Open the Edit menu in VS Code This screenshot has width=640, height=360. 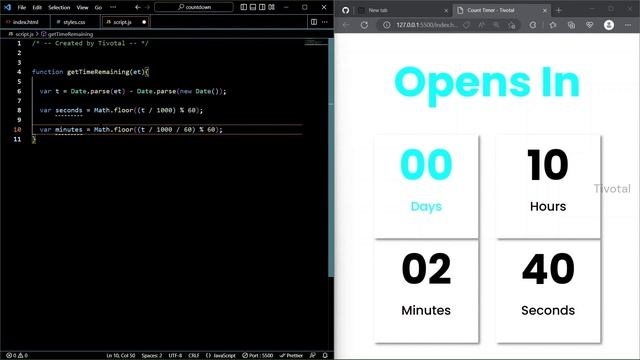click(37, 7)
